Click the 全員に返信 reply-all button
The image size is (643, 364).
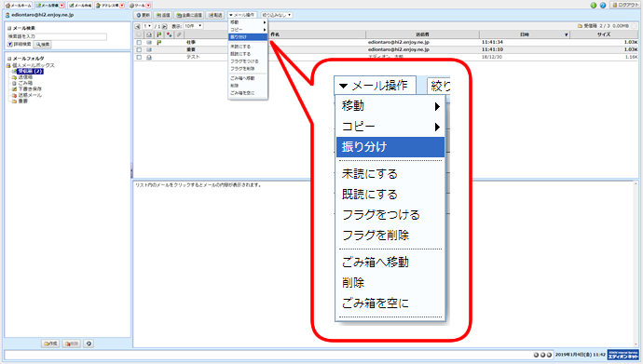[188, 15]
